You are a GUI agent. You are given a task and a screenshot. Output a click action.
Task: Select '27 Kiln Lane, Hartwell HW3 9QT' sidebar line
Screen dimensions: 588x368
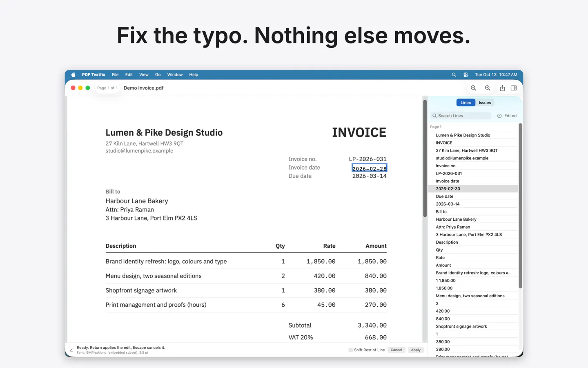pyautogui.click(x=473, y=150)
